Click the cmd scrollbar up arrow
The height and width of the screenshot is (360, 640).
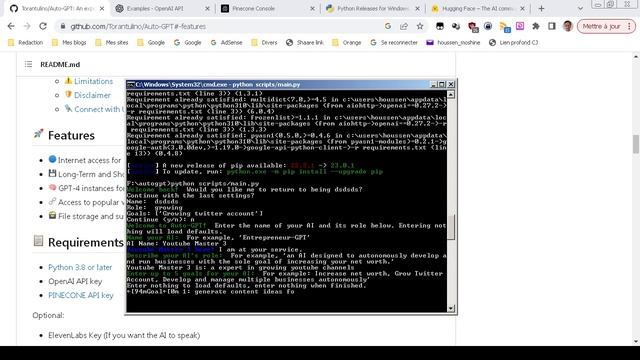pos(451,95)
